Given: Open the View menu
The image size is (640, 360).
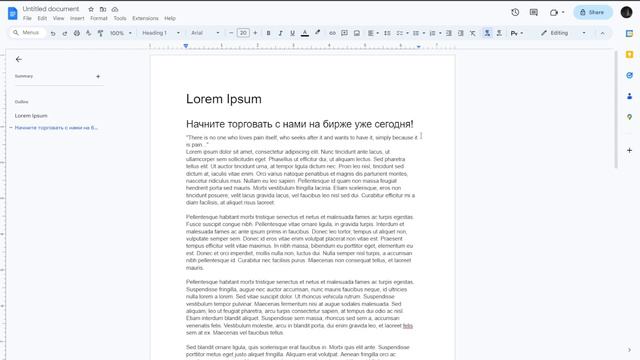Looking at the screenshot, I should (58, 18).
